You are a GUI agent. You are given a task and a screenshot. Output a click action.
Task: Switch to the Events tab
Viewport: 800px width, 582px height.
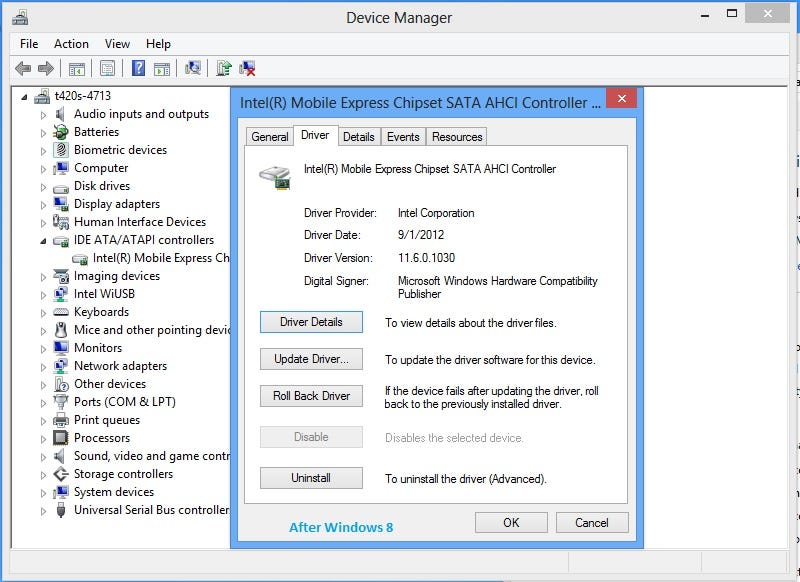click(x=403, y=137)
